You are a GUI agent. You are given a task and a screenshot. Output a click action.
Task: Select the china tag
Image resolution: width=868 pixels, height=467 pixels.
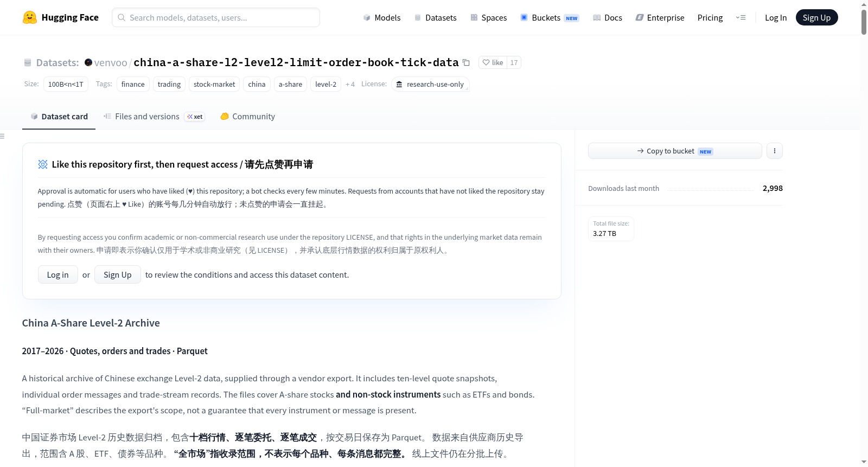coord(257,84)
